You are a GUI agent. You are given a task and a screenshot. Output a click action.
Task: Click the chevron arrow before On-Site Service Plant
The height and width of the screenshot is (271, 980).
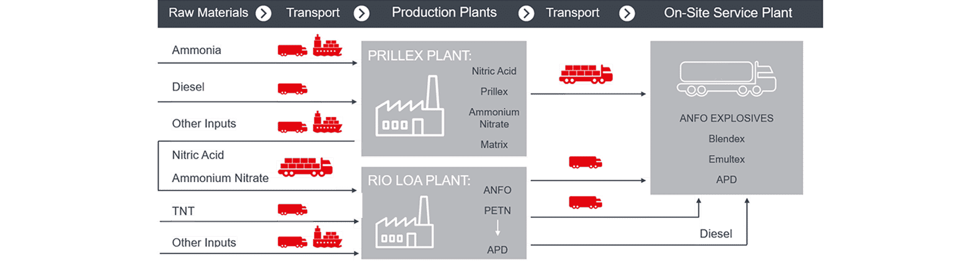(627, 13)
